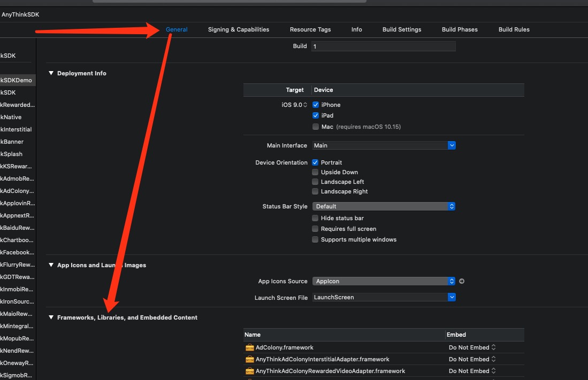Enable Supports multiple windows
The height and width of the screenshot is (380, 588).
[x=315, y=239]
